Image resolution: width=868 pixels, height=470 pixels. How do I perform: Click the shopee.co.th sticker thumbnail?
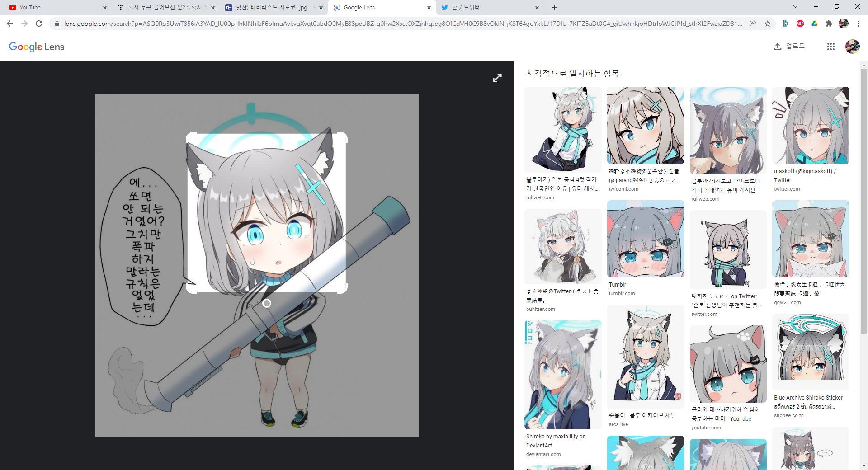point(811,352)
